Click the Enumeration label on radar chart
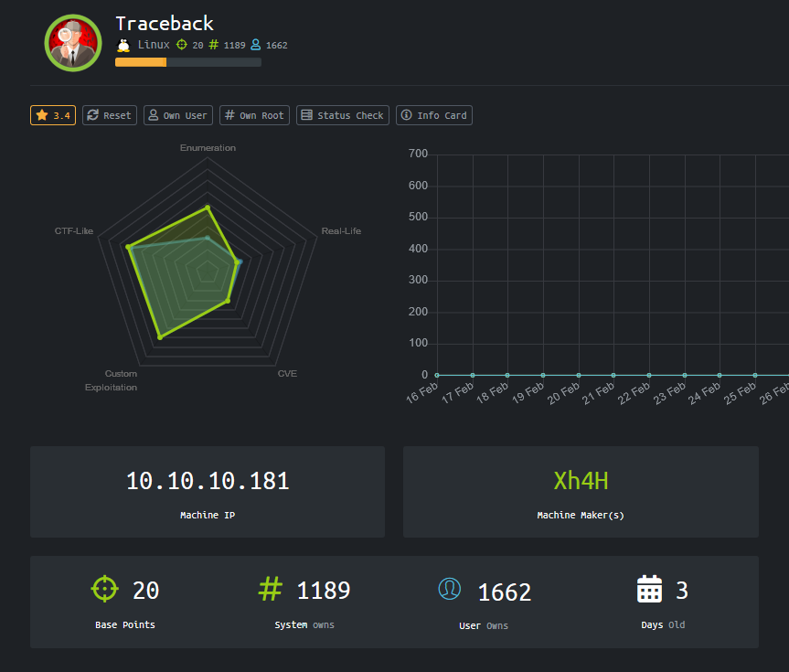Screen dimensions: 789x672 208,147
